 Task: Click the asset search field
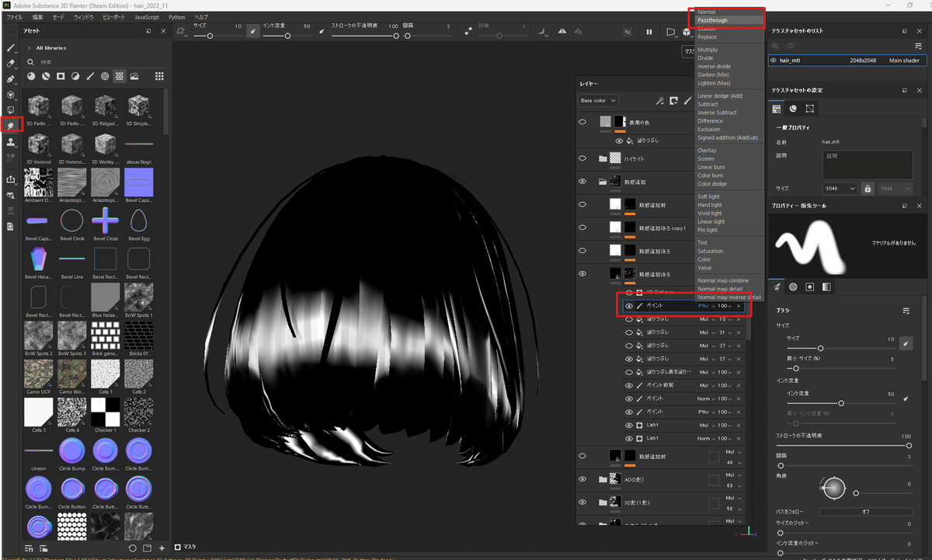[97, 61]
